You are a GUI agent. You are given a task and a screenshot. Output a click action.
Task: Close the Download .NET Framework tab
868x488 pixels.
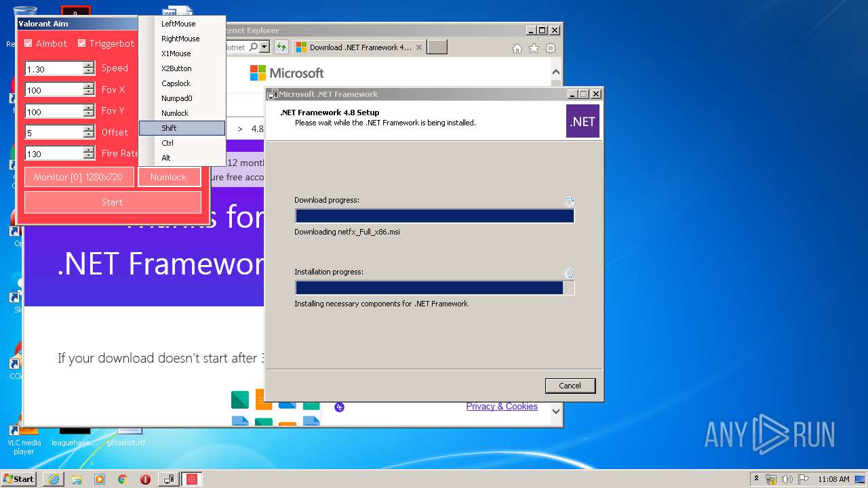click(x=419, y=47)
